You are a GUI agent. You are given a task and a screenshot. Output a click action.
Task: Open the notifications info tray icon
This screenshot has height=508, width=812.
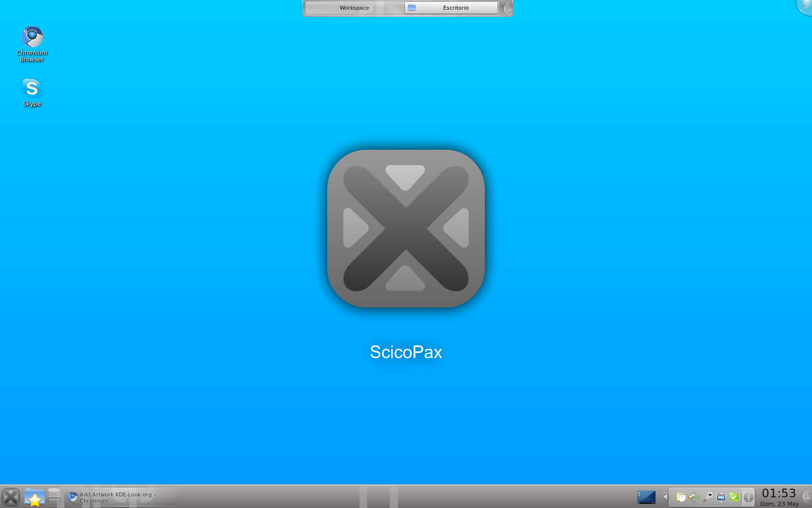[x=748, y=497]
